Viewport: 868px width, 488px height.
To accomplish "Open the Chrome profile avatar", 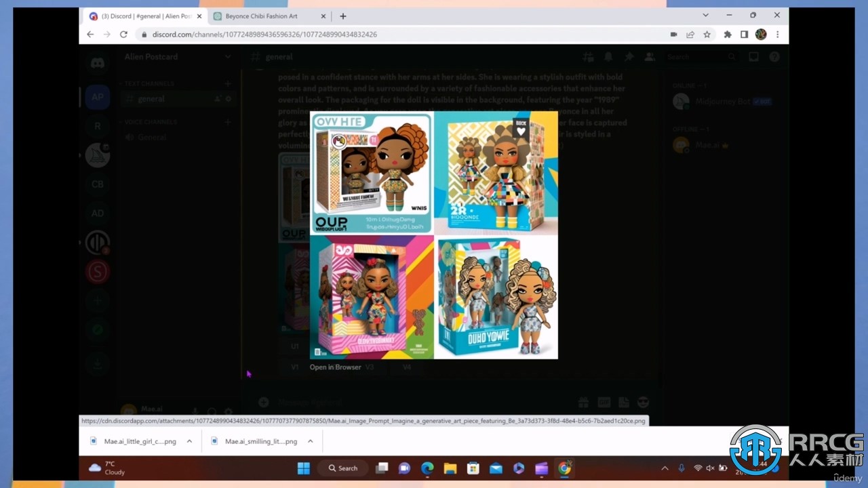I will (761, 35).
